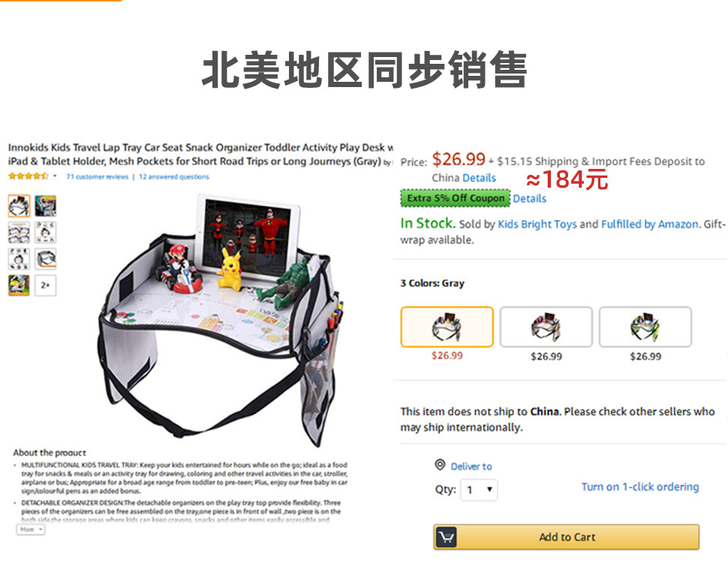Choose the middle color variant swatch
Viewport: 728px width, 584px height.
[x=546, y=327]
